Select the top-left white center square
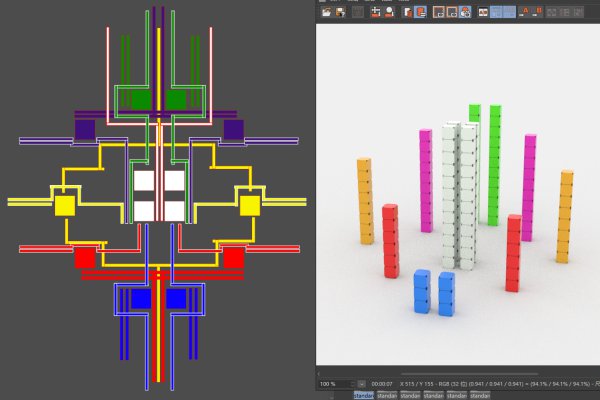This screenshot has height=400, width=600. pyautogui.click(x=143, y=180)
